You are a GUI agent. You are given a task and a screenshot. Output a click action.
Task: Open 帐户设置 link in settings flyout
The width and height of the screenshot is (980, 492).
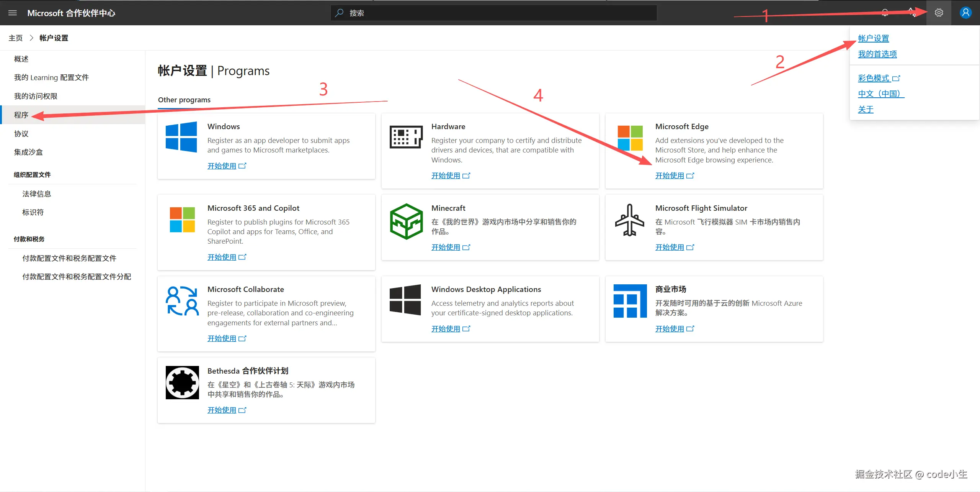point(873,38)
